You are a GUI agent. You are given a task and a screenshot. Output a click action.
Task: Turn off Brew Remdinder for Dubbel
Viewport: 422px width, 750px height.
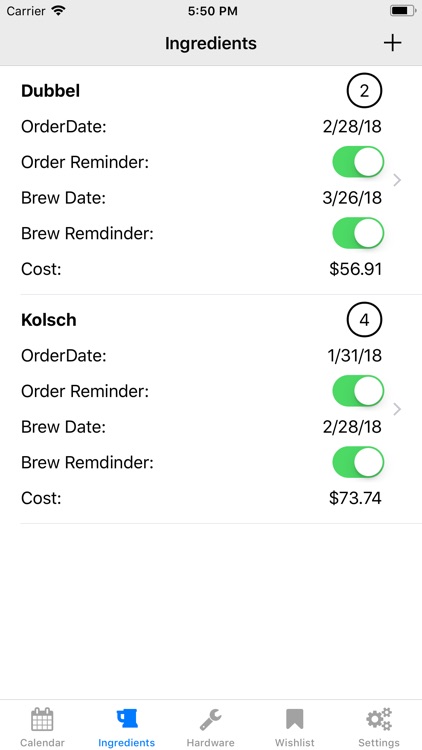point(358,233)
